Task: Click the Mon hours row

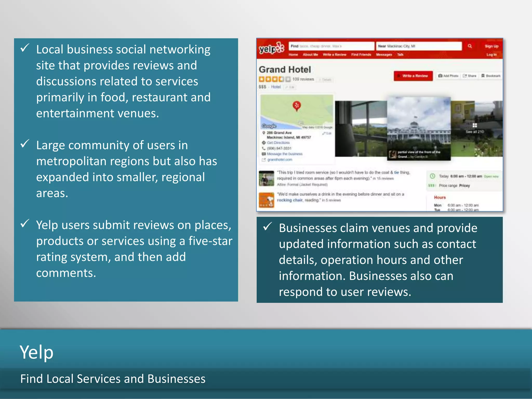Action: pyautogui.click(x=456, y=205)
